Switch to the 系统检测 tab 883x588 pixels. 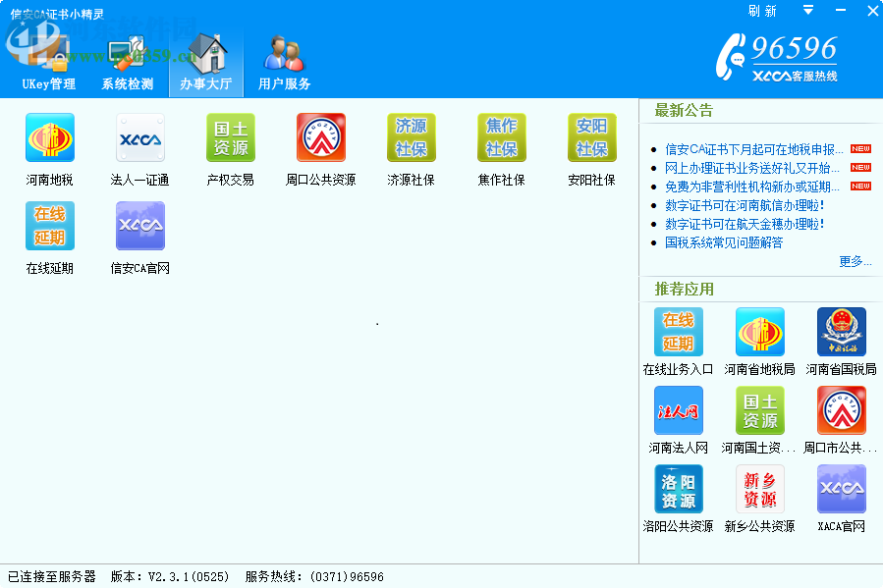coord(128,63)
